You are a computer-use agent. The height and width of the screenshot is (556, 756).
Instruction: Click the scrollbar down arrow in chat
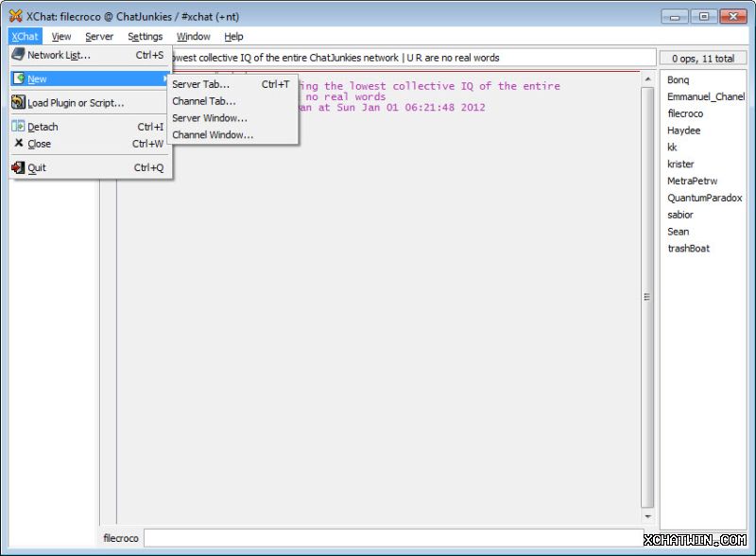pyautogui.click(x=647, y=517)
